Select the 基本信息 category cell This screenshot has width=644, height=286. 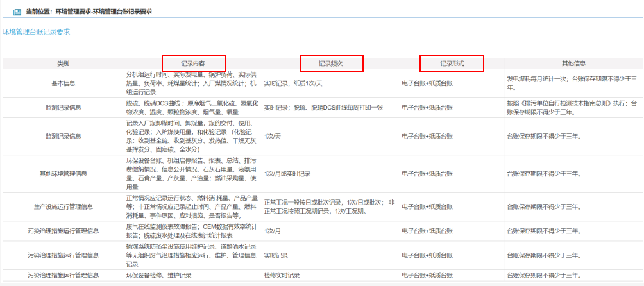[x=63, y=83]
